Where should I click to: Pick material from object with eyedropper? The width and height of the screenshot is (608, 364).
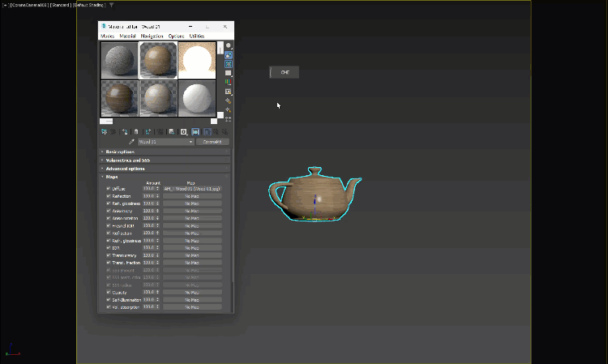(x=131, y=141)
